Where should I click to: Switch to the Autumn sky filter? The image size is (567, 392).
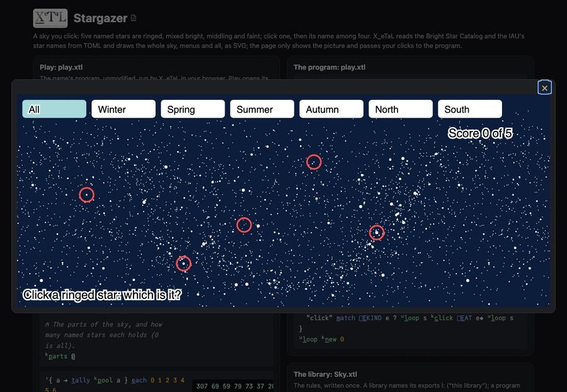[x=331, y=109]
